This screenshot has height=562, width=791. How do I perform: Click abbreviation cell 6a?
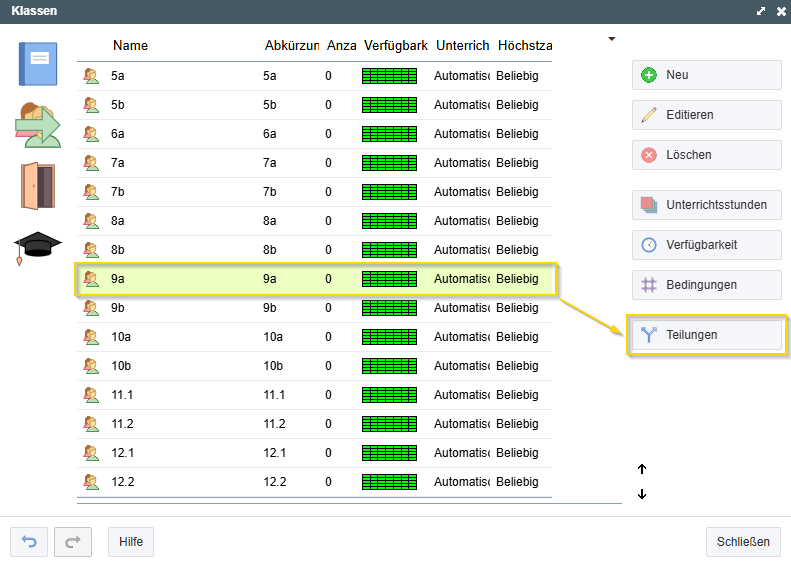(269, 134)
